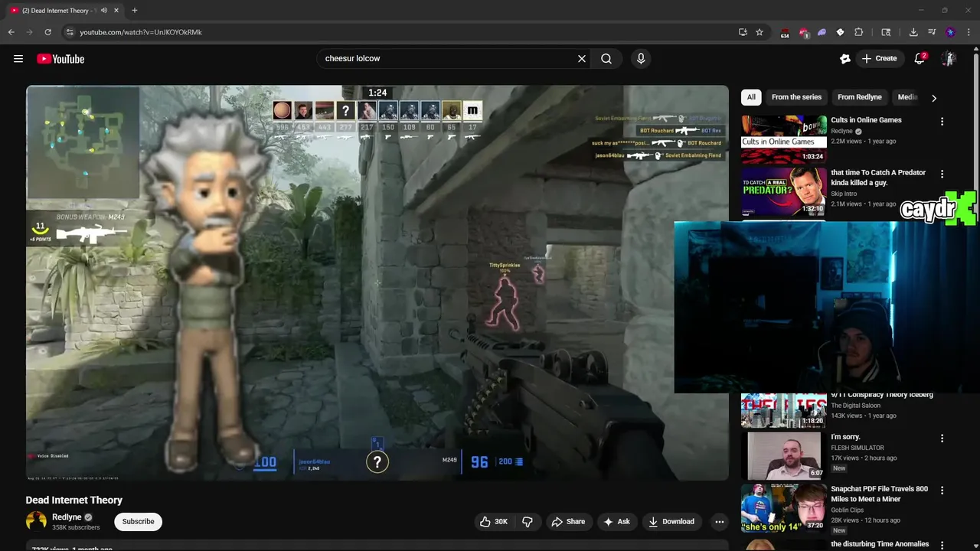Select the From the series chip

pyautogui.click(x=796, y=97)
